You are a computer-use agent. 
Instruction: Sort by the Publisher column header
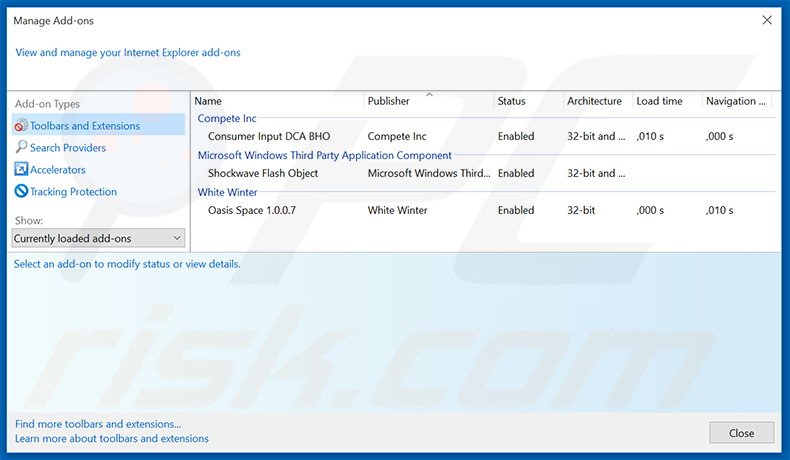tap(388, 101)
